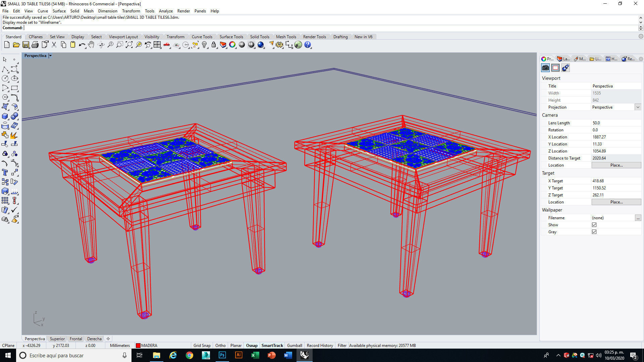Toggle Osnap in the status bar
This screenshot has width=644, height=362.
(x=252, y=346)
